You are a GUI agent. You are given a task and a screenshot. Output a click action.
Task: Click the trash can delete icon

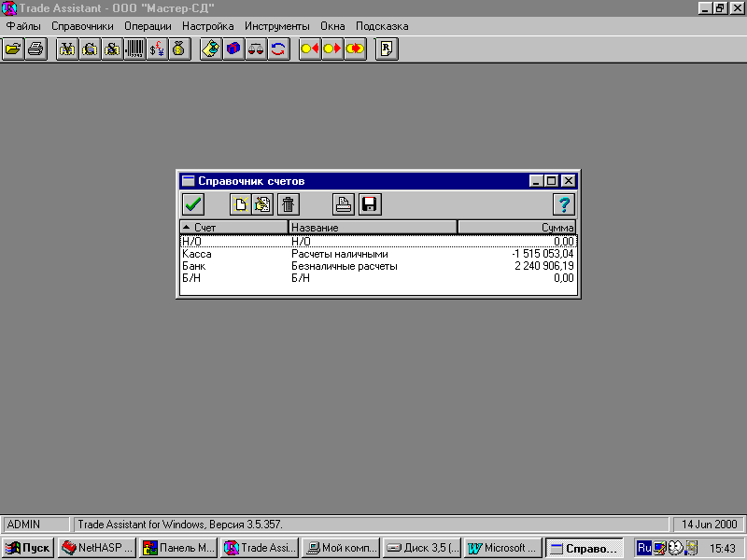[289, 204]
